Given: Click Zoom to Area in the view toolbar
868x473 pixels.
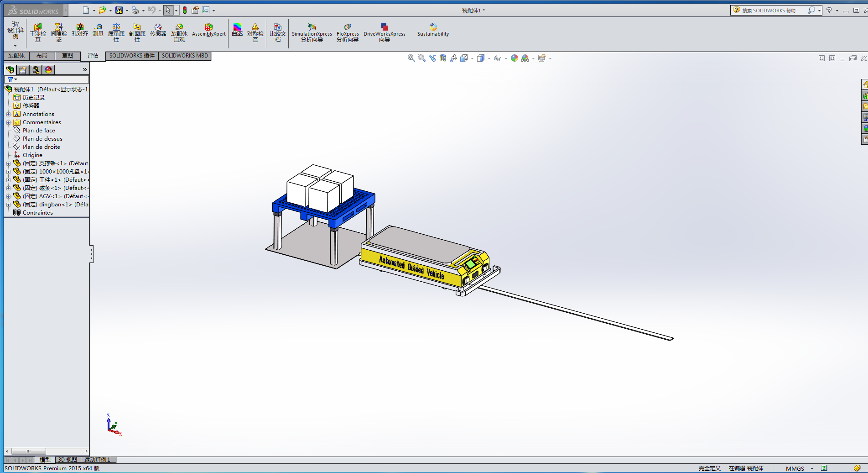Looking at the screenshot, I should pos(421,58).
